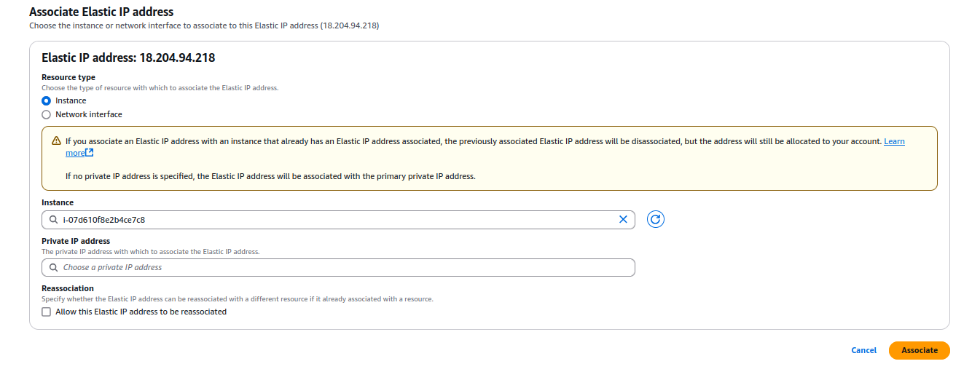The image size is (980, 388).
Task: Enable Allow this Elastic IP address reassociation checkbox
Action: click(47, 312)
